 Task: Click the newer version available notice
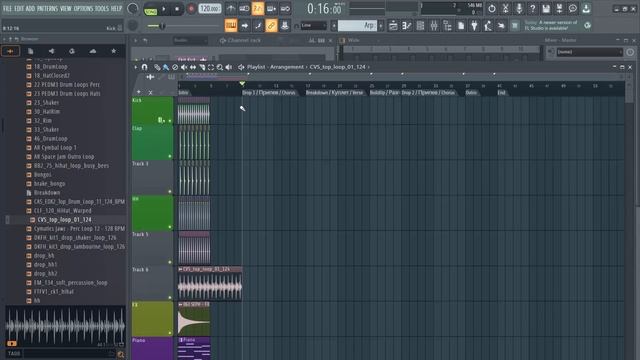pos(551,25)
